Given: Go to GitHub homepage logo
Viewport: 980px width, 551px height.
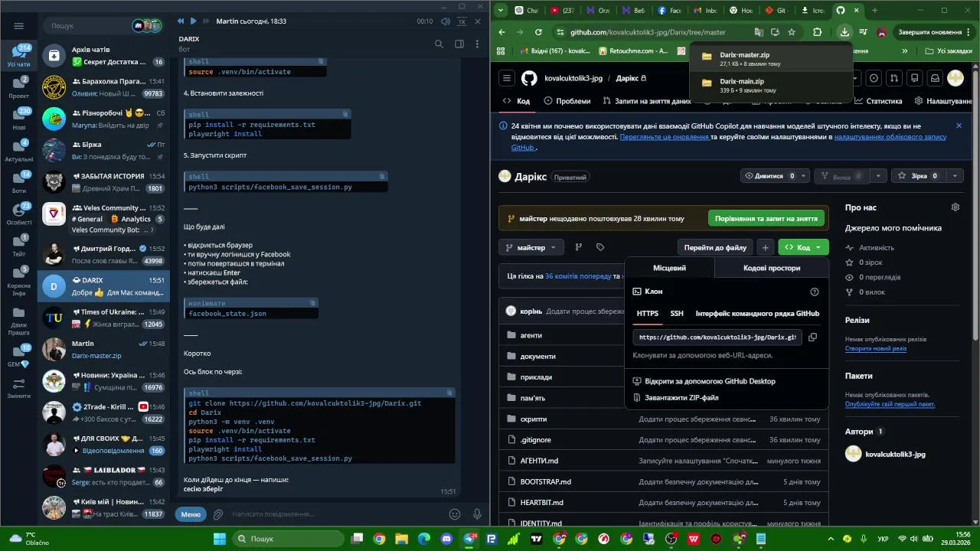Looking at the screenshot, I should (529, 78).
